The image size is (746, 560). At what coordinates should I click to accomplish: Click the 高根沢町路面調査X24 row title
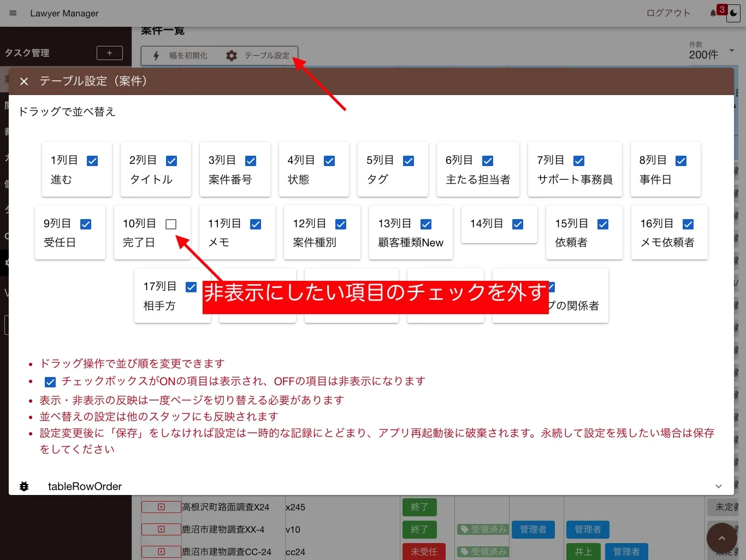coord(226,508)
